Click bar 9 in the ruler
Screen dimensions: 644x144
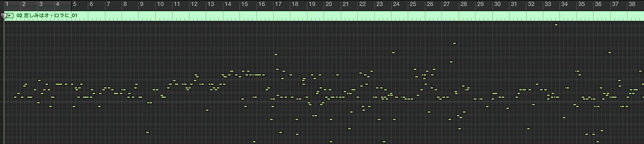(142, 4)
